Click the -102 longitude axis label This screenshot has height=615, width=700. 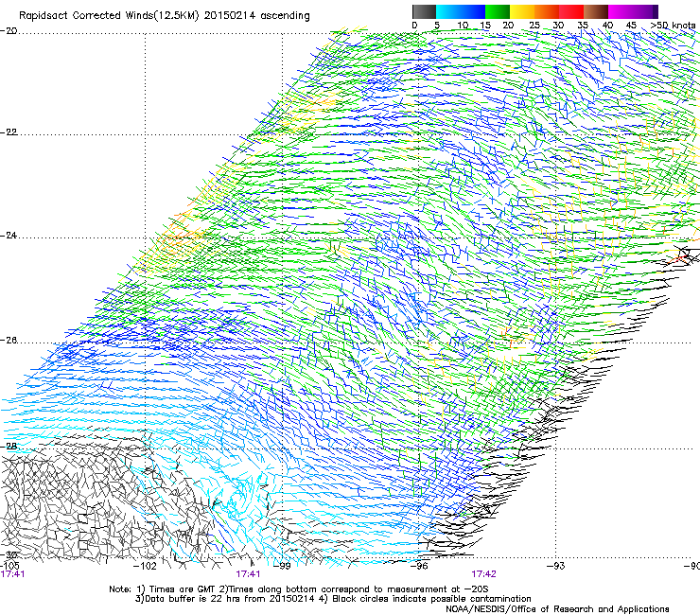pos(146,566)
